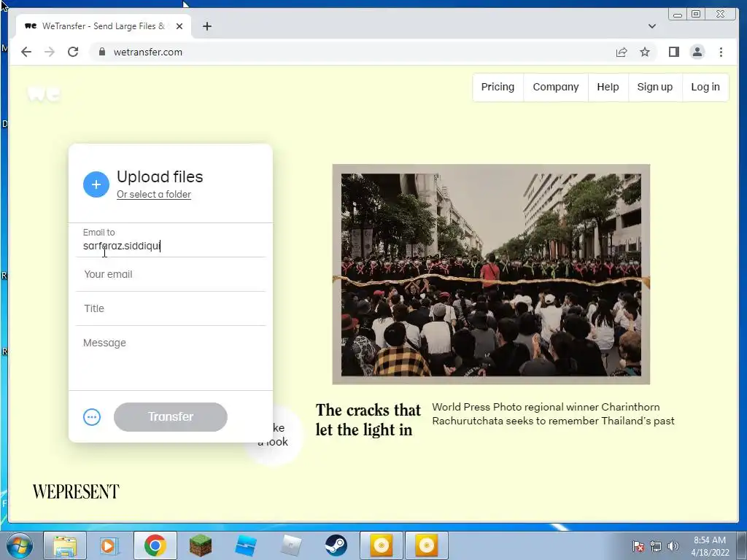This screenshot has width=747, height=560.
Task: Expand the tab search chevron
Action: tap(652, 26)
